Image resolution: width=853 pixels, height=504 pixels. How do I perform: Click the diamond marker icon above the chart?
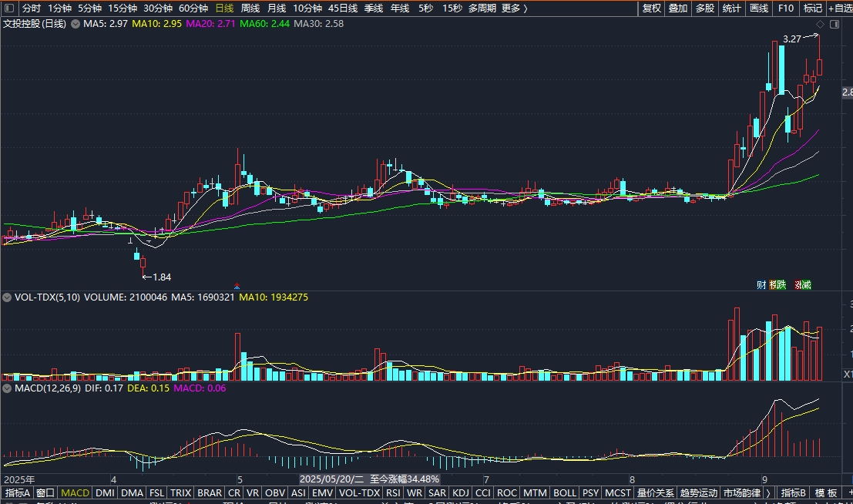pyautogui.click(x=821, y=24)
